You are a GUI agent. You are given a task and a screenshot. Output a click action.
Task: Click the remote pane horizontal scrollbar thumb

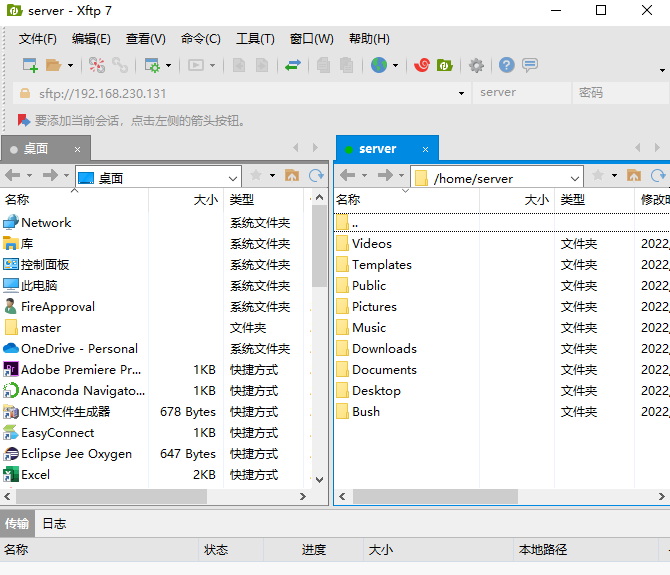pyautogui.click(x=435, y=496)
